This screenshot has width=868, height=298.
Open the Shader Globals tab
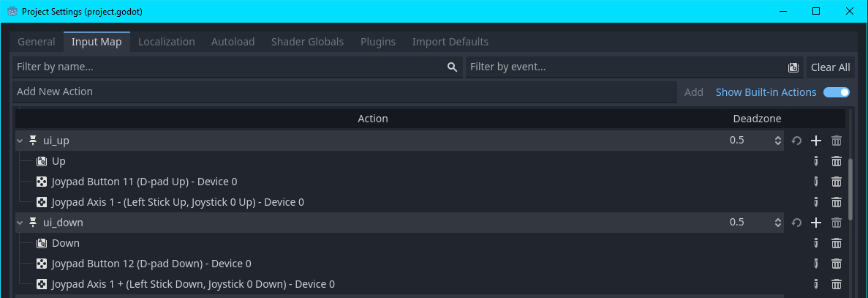[x=307, y=42]
